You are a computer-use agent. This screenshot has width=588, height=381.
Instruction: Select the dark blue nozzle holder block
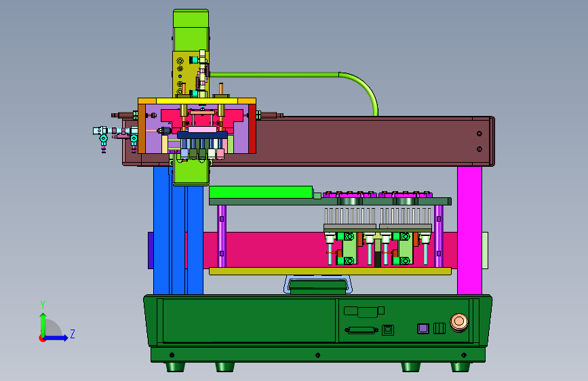pyautogui.click(x=202, y=135)
